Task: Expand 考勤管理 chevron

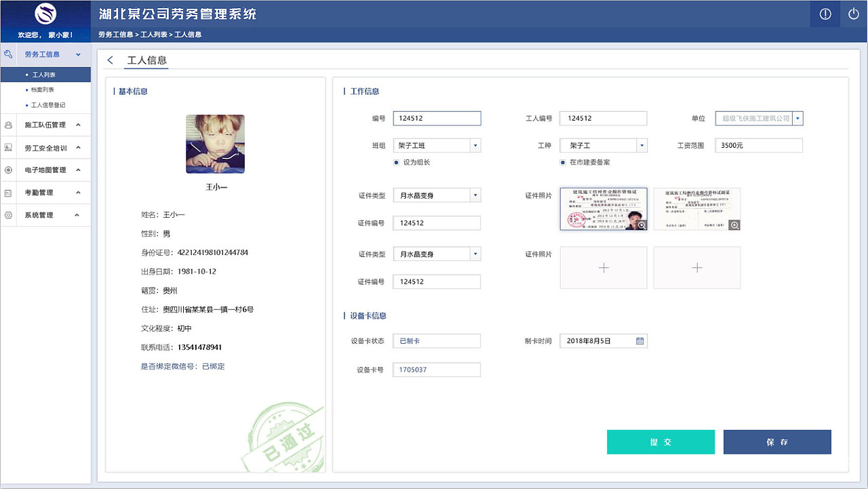Action: click(x=78, y=193)
